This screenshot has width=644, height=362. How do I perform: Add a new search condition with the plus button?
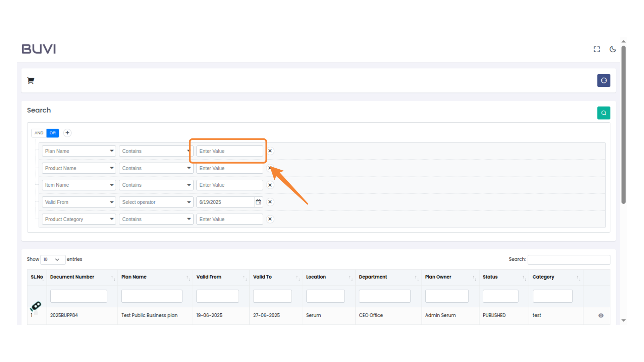pos(67,133)
